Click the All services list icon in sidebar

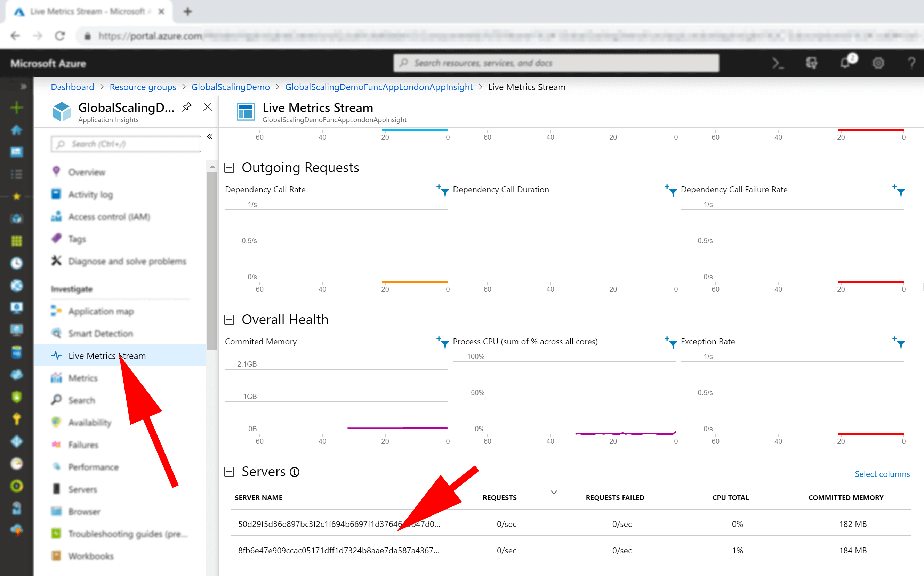tap(16, 174)
